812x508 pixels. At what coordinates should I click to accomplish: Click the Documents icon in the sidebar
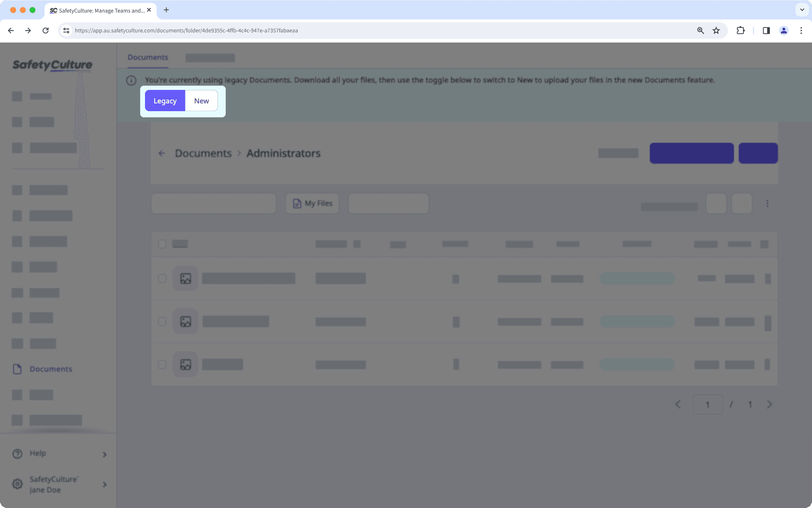tap(17, 369)
